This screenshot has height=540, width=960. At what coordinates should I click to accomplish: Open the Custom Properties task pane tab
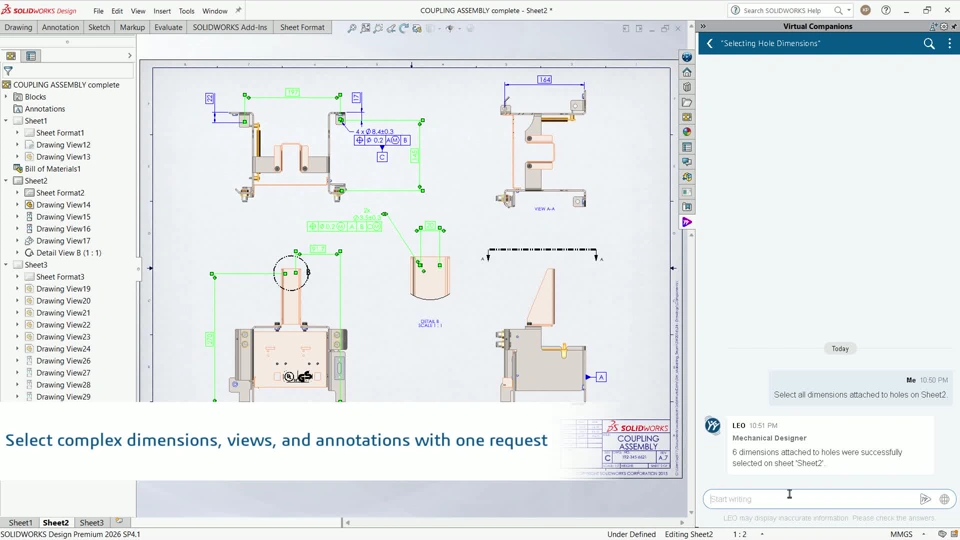coord(687,147)
